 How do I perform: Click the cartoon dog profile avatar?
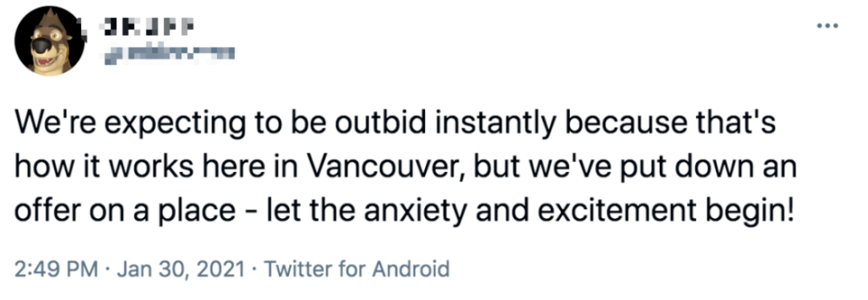pos(49,41)
